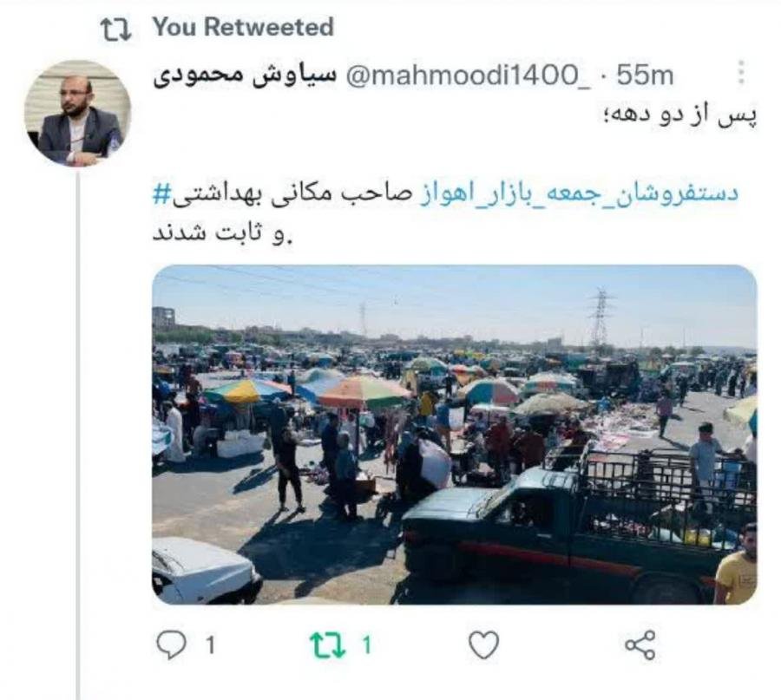781x700 pixels.
Task: Expand the market photo attachment
Action: [454, 435]
